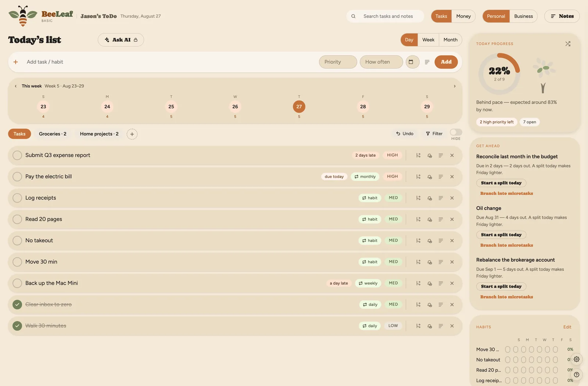Remove the Clear inbox to zero task
The image size is (588, 386).
(452, 305)
